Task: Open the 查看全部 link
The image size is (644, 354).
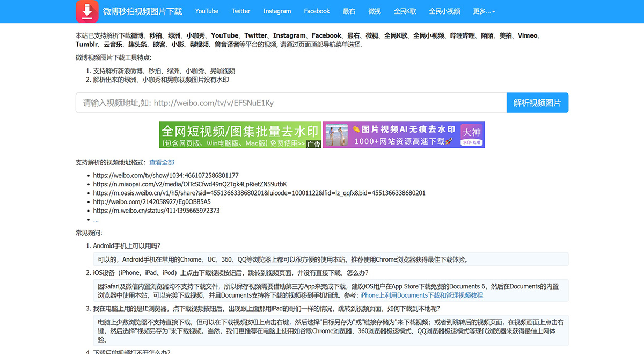Action: pos(162,162)
